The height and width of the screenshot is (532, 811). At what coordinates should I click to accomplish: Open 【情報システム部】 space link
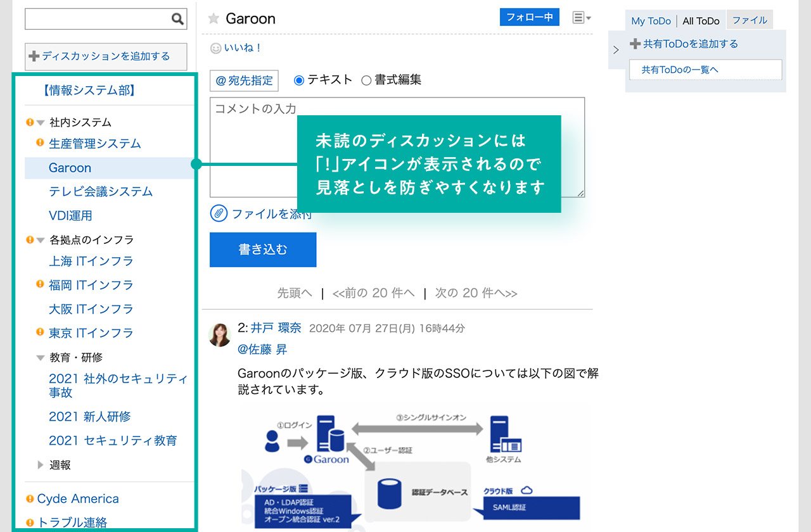[89, 90]
